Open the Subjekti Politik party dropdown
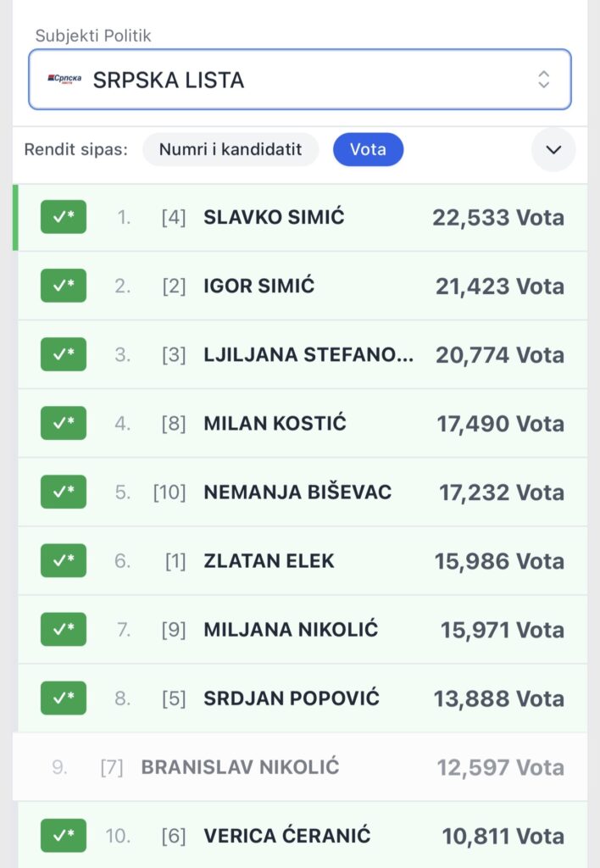600x868 pixels. tap(299, 80)
